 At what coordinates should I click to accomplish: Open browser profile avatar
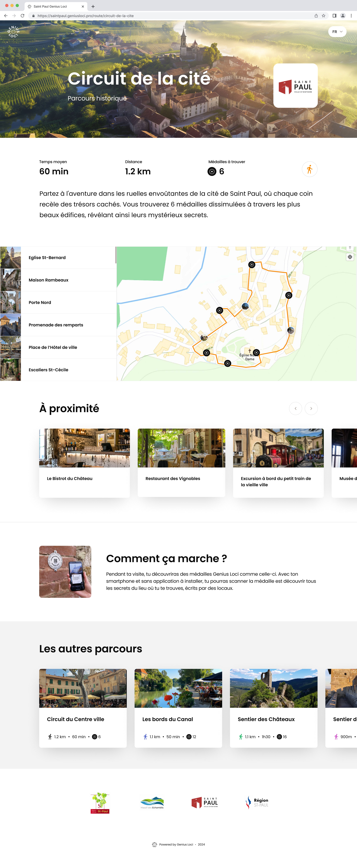click(343, 16)
